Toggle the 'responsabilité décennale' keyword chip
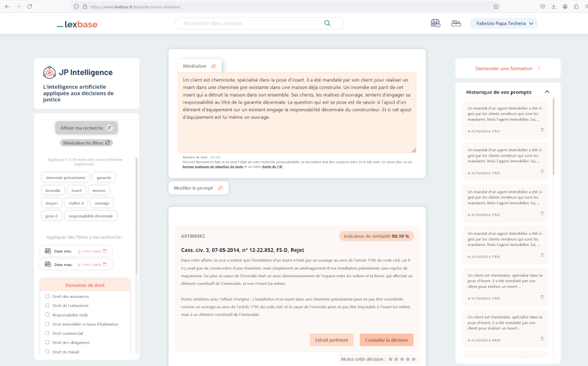588x366 pixels. click(91, 216)
